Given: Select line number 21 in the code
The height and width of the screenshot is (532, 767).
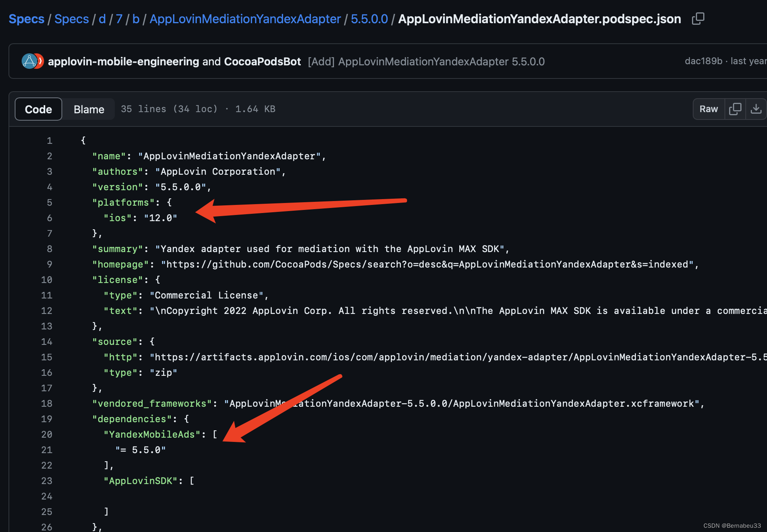Looking at the screenshot, I should [x=46, y=450].
